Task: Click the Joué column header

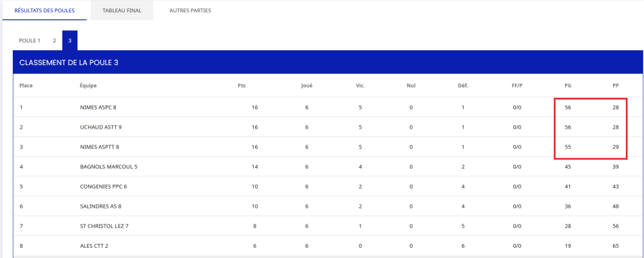Action: click(307, 86)
